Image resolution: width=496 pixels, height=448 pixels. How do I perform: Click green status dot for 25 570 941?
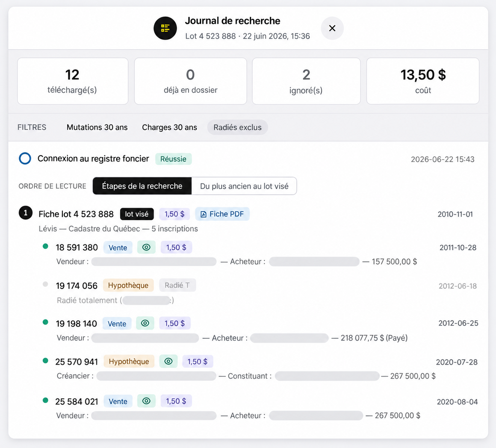coord(45,360)
